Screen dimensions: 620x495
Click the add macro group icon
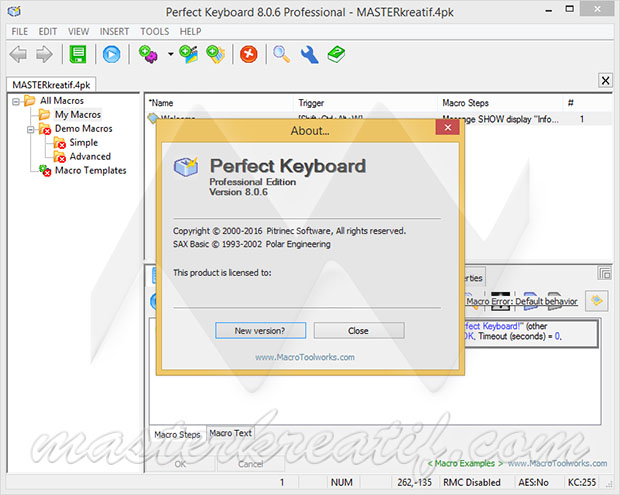[188, 54]
